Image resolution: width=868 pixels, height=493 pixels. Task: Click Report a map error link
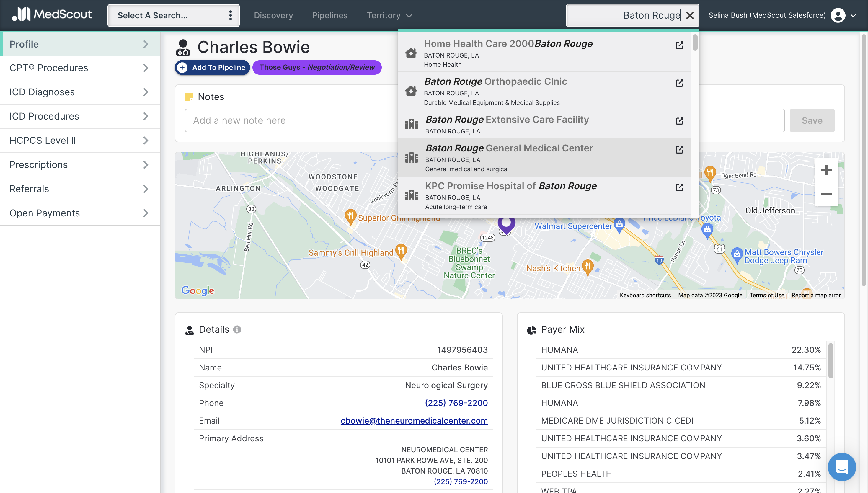pos(815,295)
